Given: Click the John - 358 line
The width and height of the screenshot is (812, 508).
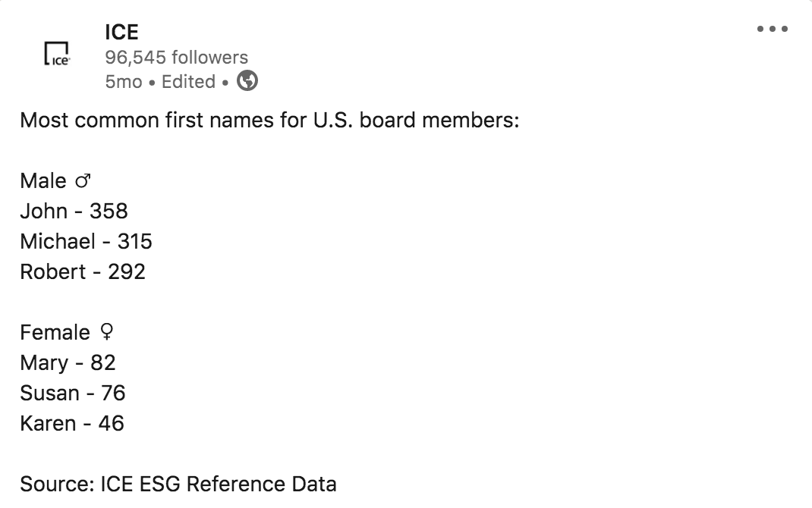Looking at the screenshot, I should point(74,211).
